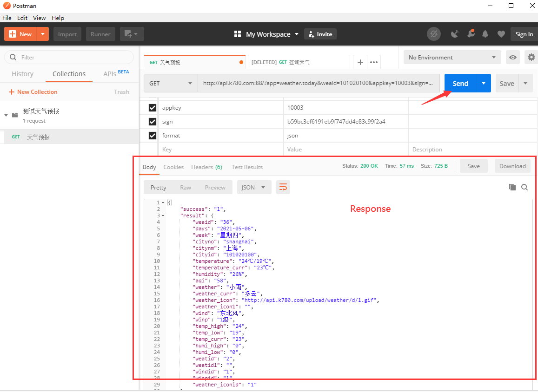
Task: Open the File menu
Action: point(7,18)
